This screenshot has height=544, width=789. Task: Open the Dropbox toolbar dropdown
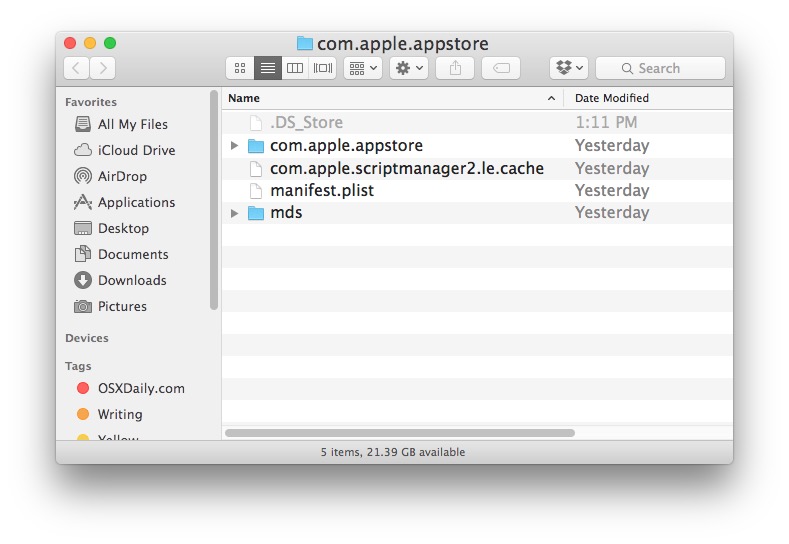[568, 68]
